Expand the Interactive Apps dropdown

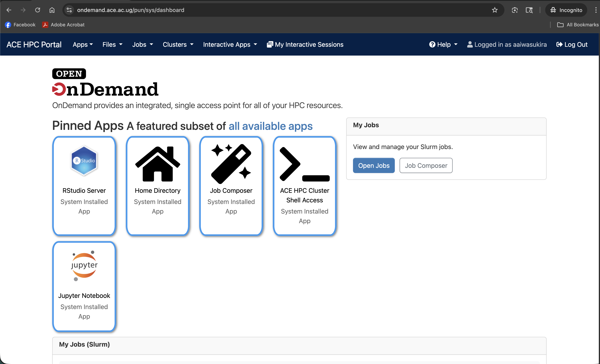click(229, 44)
